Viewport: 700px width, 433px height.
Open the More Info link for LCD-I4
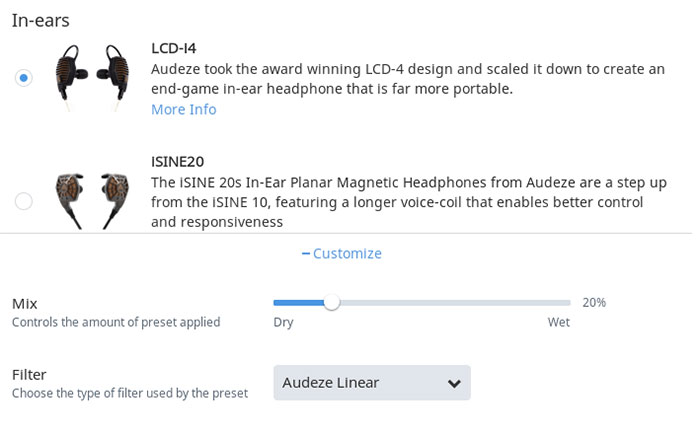183,109
